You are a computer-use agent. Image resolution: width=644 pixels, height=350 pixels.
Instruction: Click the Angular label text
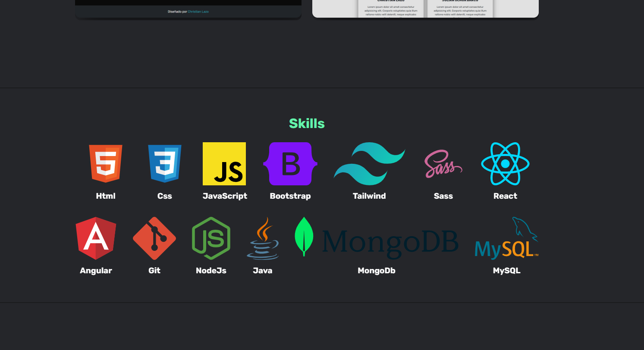coord(96,271)
